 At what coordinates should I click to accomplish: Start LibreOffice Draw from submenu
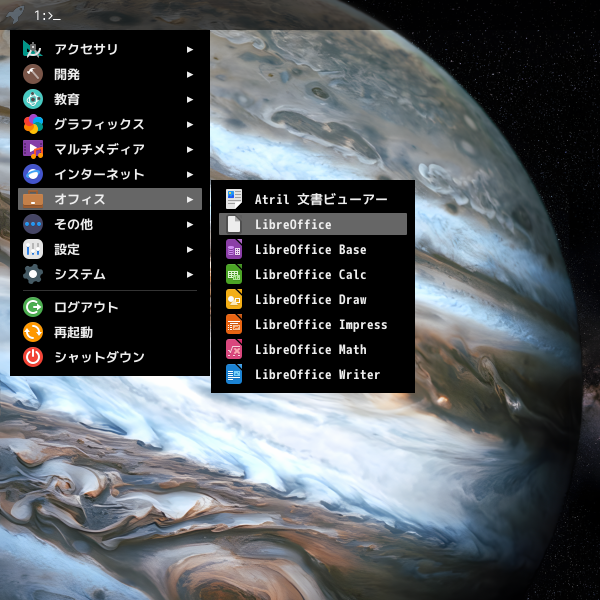[313, 299]
